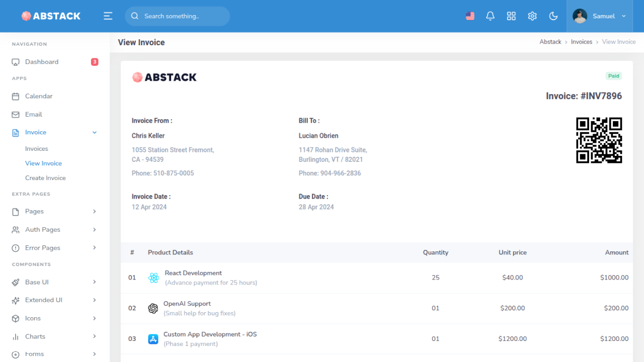Toggle dark mode moon icon
The image size is (644, 362).
coord(553,16)
